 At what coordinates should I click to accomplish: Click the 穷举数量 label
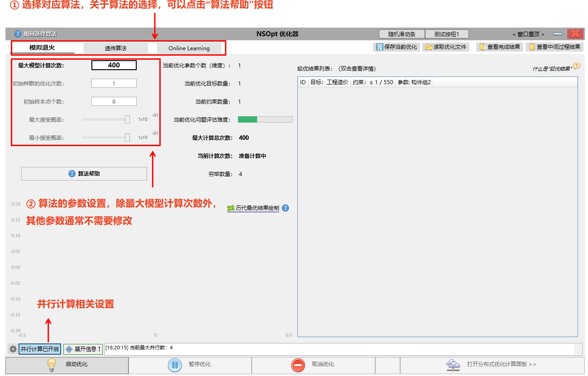(220, 174)
